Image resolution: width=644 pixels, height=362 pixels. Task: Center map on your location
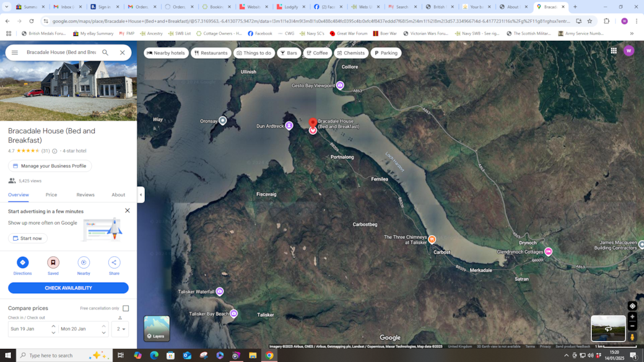632,306
